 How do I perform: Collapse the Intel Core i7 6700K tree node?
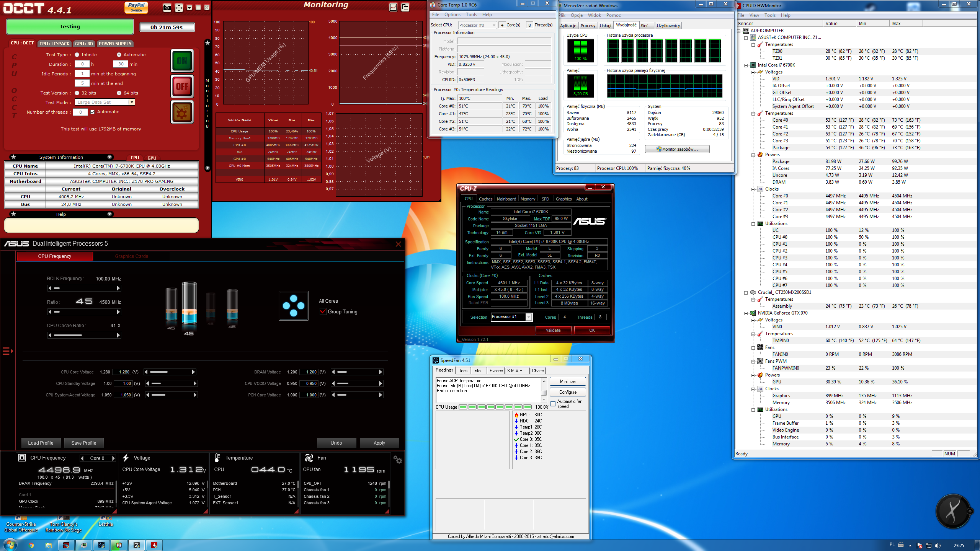click(x=746, y=65)
